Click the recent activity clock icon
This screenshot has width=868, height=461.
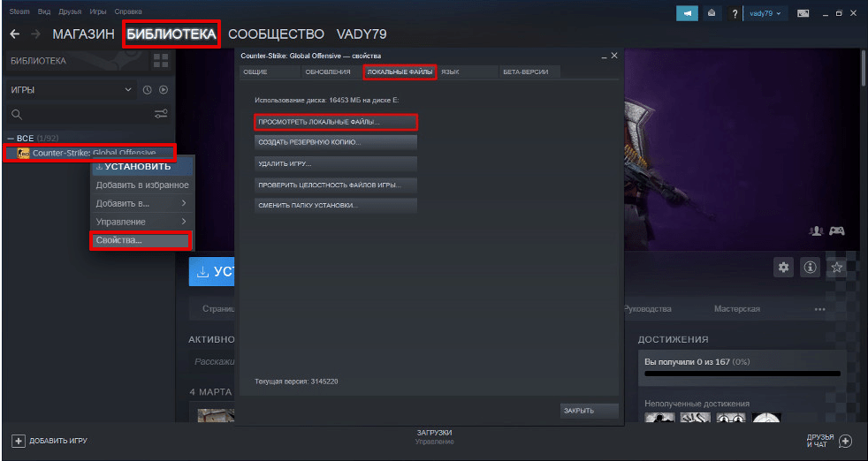(148, 90)
